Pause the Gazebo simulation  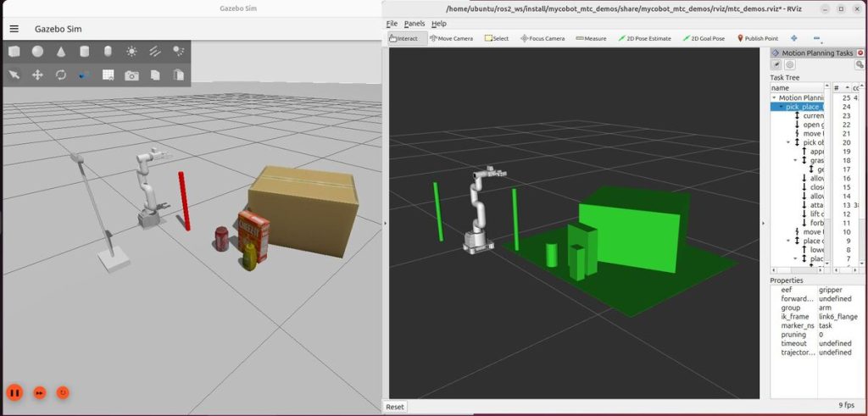pos(14,392)
